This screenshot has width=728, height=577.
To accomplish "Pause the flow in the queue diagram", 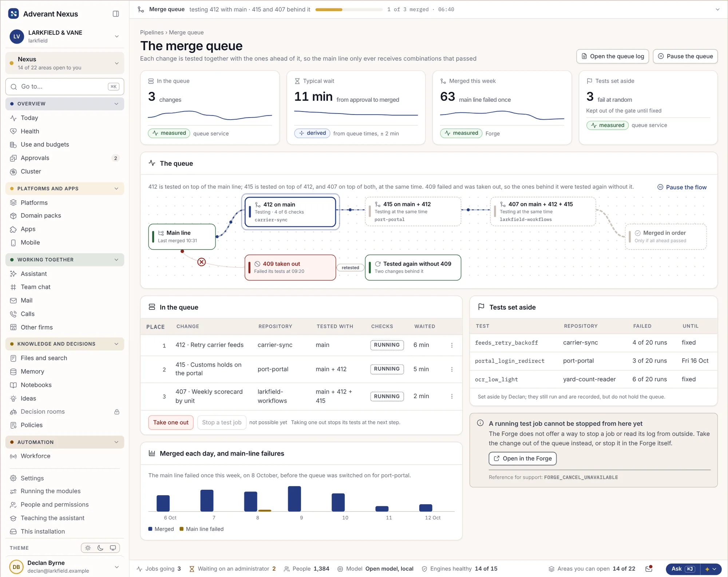I will pos(682,187).
